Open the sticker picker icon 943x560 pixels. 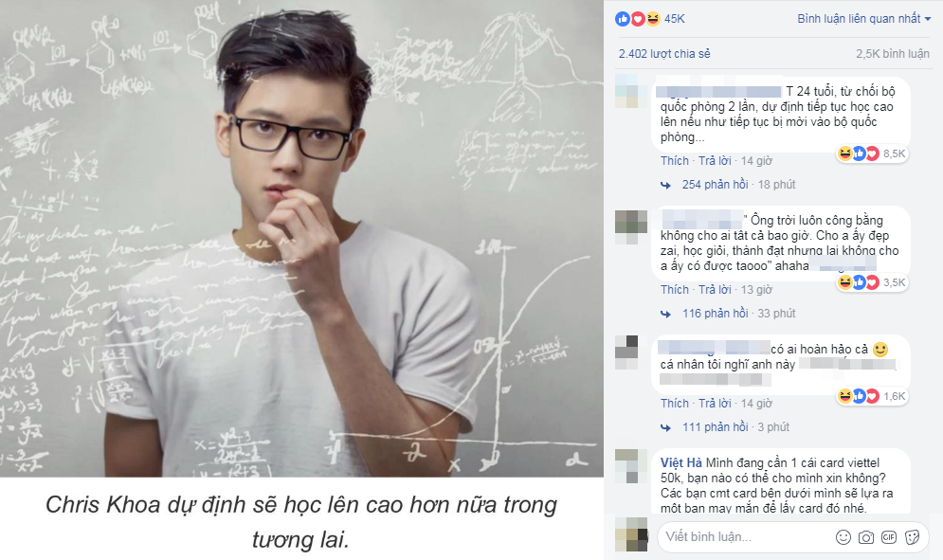pos(913,537)
